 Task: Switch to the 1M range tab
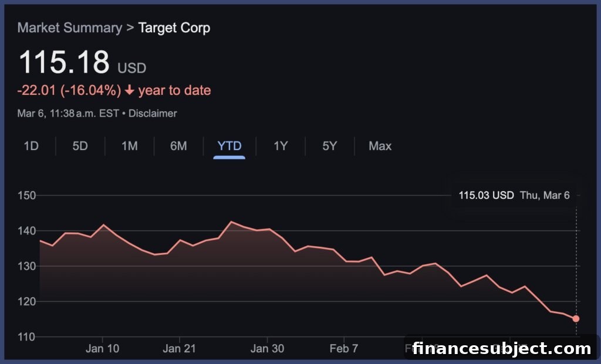[x=130, y=146]
